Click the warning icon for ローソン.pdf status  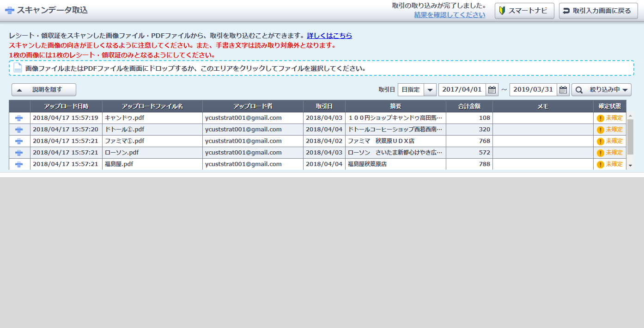(601, 153)
